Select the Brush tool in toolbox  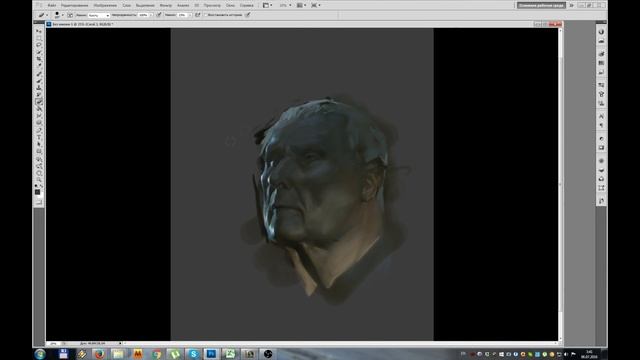coord(39,80)
